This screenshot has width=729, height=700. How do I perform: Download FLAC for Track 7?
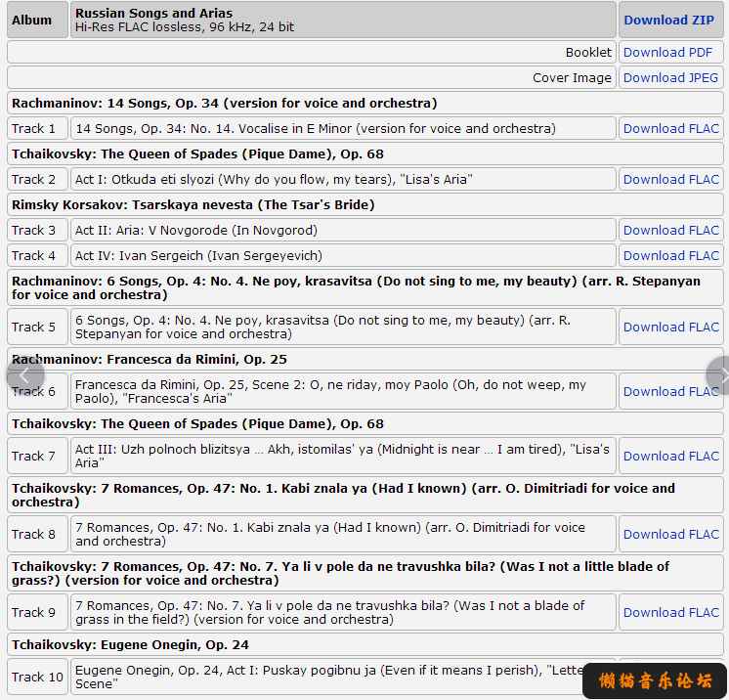[671, 457]
